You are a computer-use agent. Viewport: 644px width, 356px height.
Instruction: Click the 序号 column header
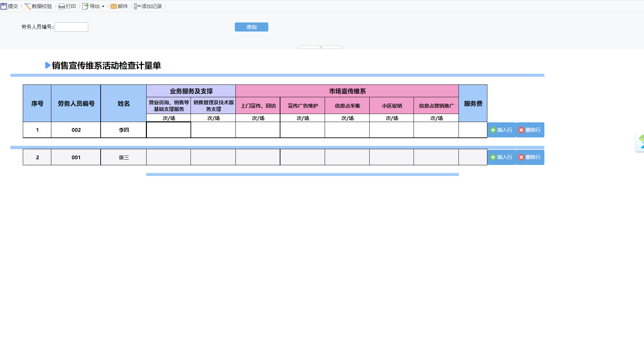coord(37,104)
